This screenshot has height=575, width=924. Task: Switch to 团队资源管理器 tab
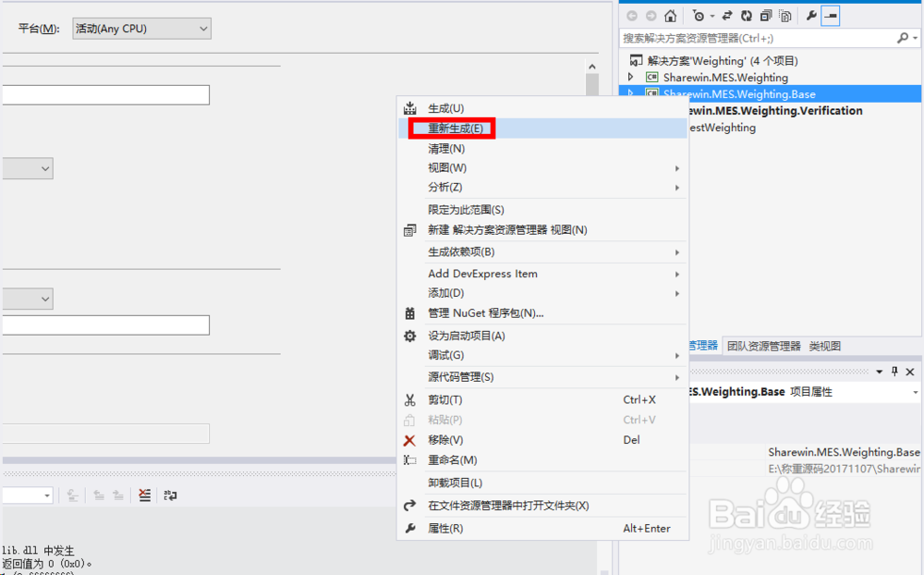click(764, 346)
